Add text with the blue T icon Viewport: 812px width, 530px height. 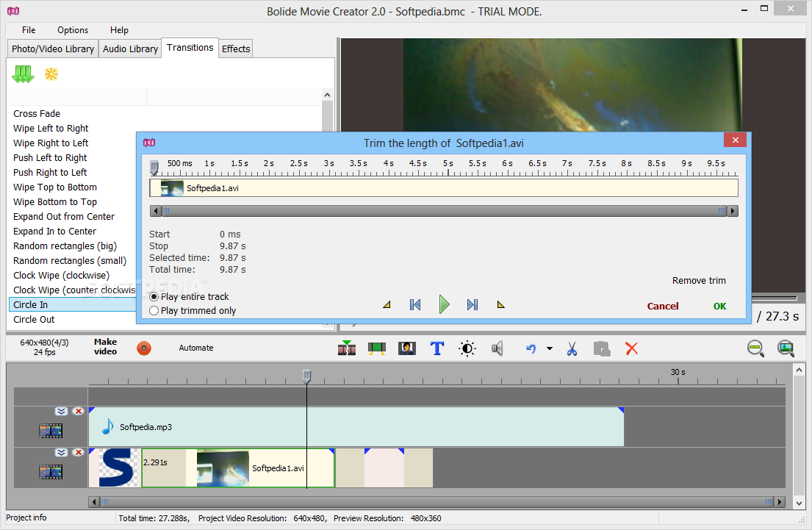437,348
